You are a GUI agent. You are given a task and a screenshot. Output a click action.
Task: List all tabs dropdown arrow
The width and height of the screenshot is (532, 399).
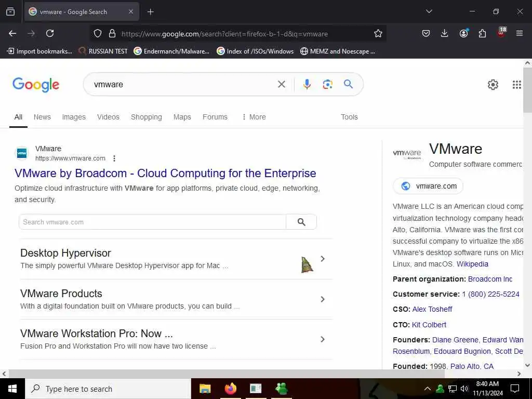tap(429, 11)
